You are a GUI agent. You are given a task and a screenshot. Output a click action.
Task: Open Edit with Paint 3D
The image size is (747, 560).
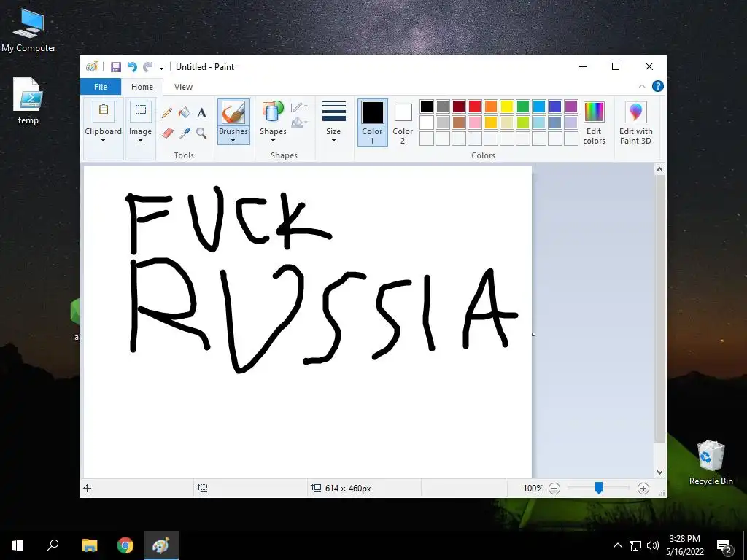[635, 122]
